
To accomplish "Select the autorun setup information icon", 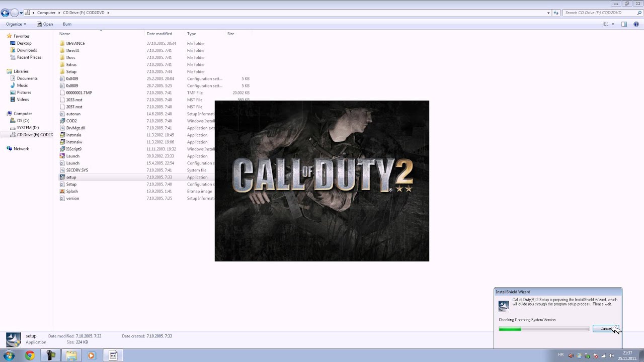I will point(62,114).
